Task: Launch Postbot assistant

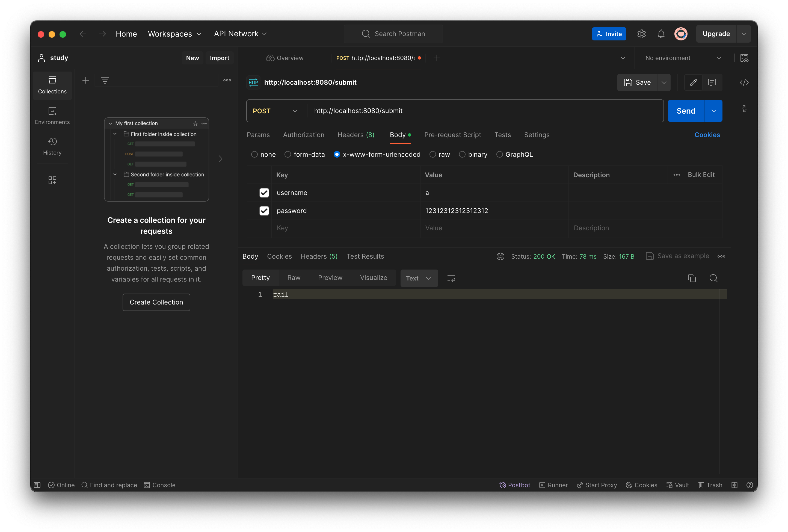Action: pyautogui.click(x=515, y=485)
